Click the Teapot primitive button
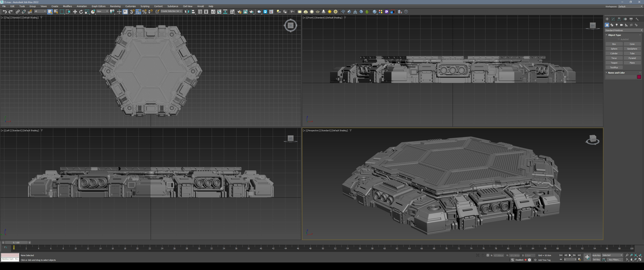This screenshot has height=270, width=644. point(614,63)
